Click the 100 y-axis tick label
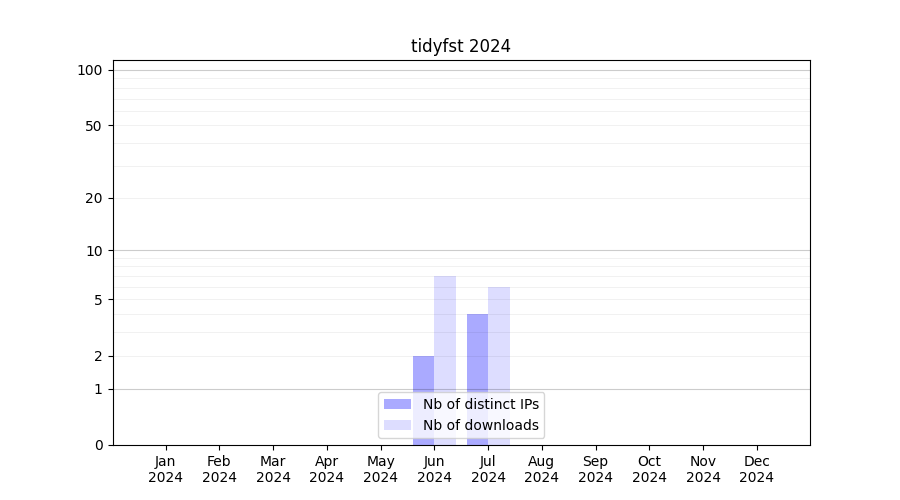This screenshot has width=900, height=500. [90, 70]
